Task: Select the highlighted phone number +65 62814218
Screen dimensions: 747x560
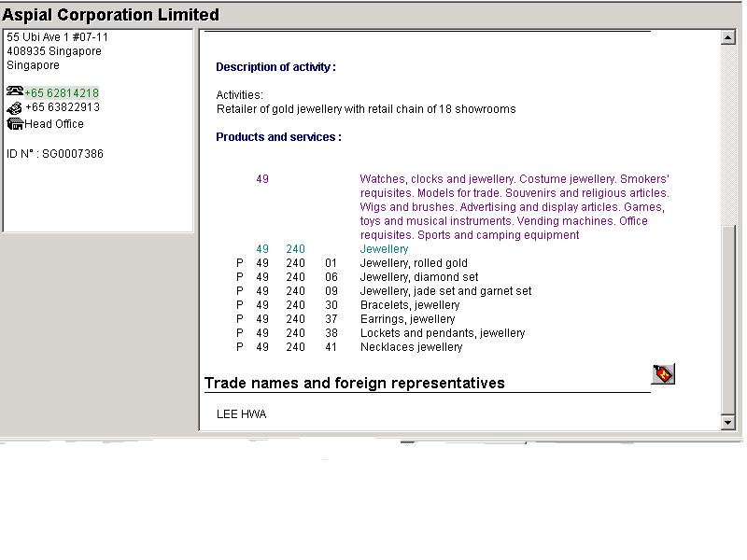Action: click(x=62, y=93)
